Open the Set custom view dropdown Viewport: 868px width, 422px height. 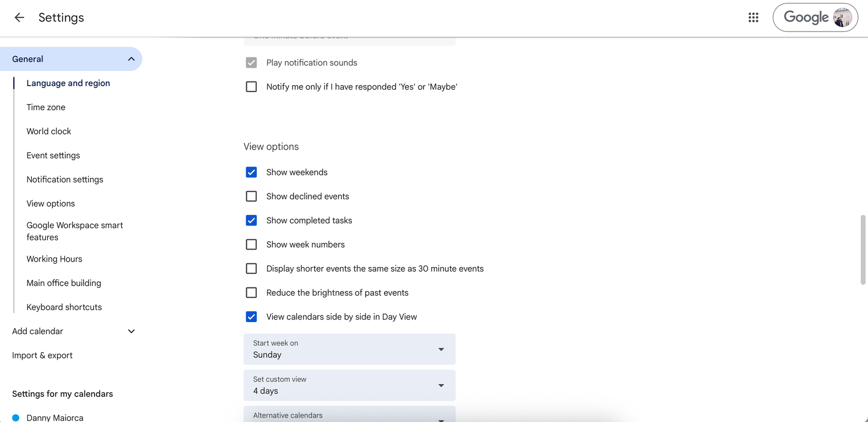(349, 386)
